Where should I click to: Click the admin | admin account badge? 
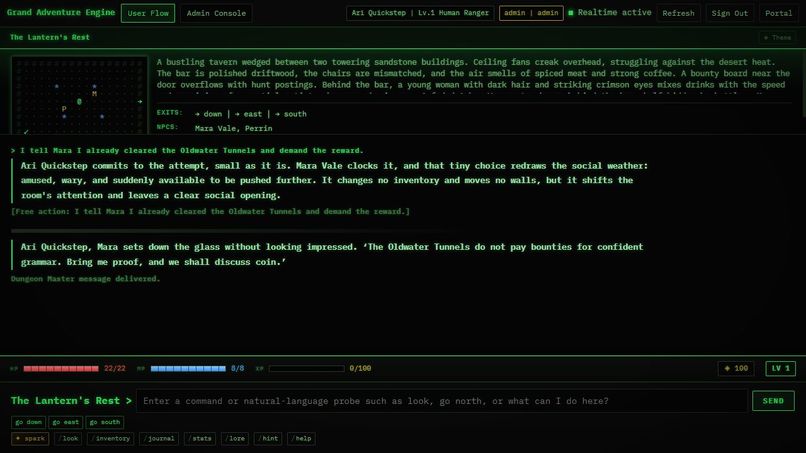531,13
